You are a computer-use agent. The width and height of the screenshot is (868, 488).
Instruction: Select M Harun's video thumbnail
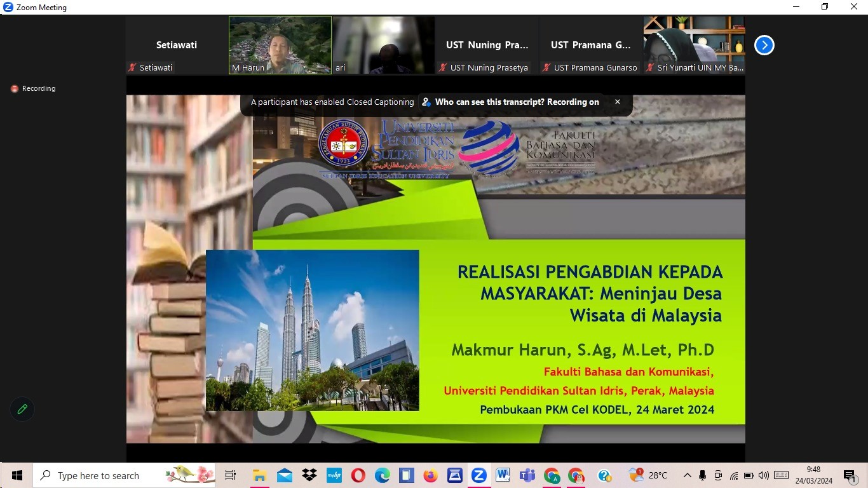click(x=280, y=45)
